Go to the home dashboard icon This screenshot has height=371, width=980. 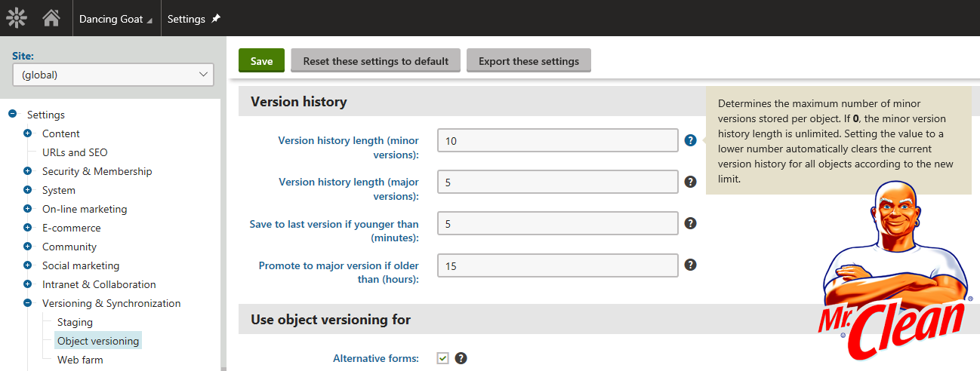(51, 18)
